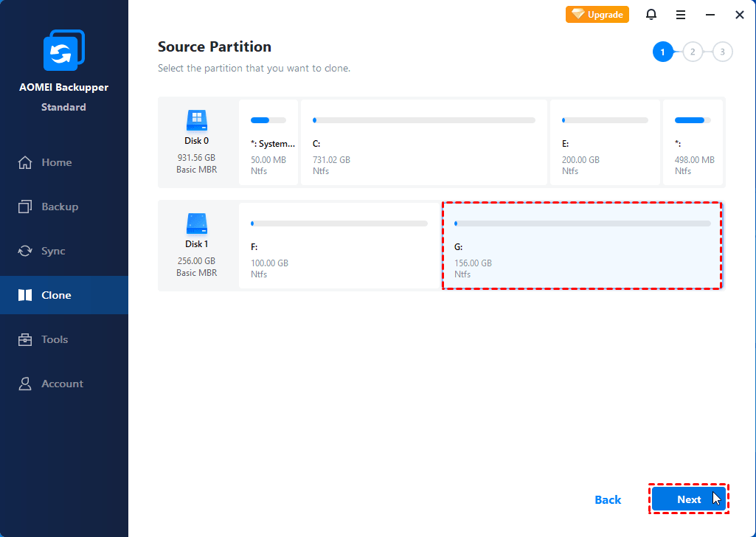
Task: Click step 2 indicator circle
Action: 693,52
